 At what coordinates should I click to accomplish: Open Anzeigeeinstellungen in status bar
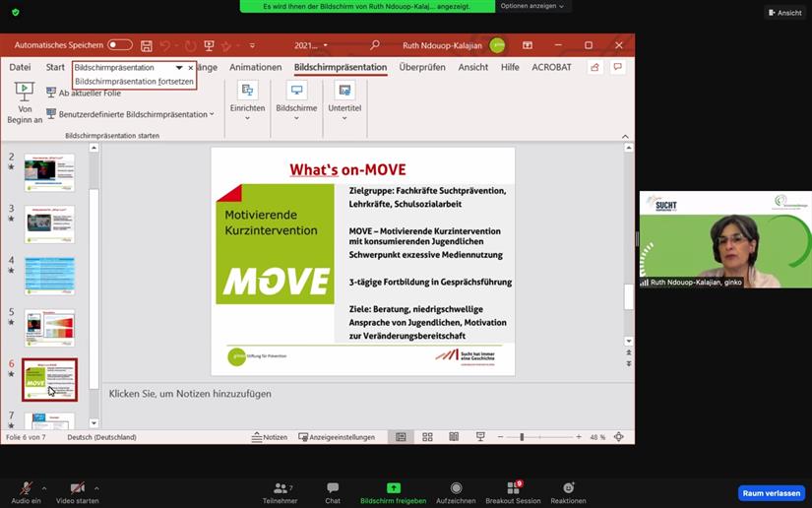point(337,437)
